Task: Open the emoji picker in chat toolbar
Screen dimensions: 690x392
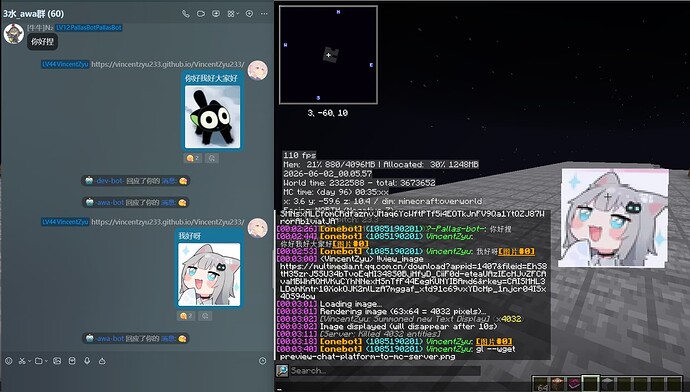Action: [9, 361]
